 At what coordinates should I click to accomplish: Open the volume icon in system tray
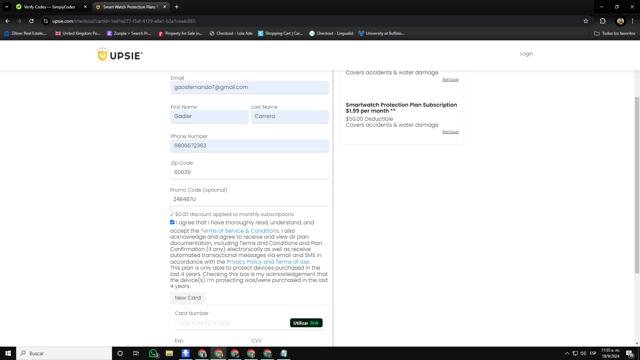point(583,353)
